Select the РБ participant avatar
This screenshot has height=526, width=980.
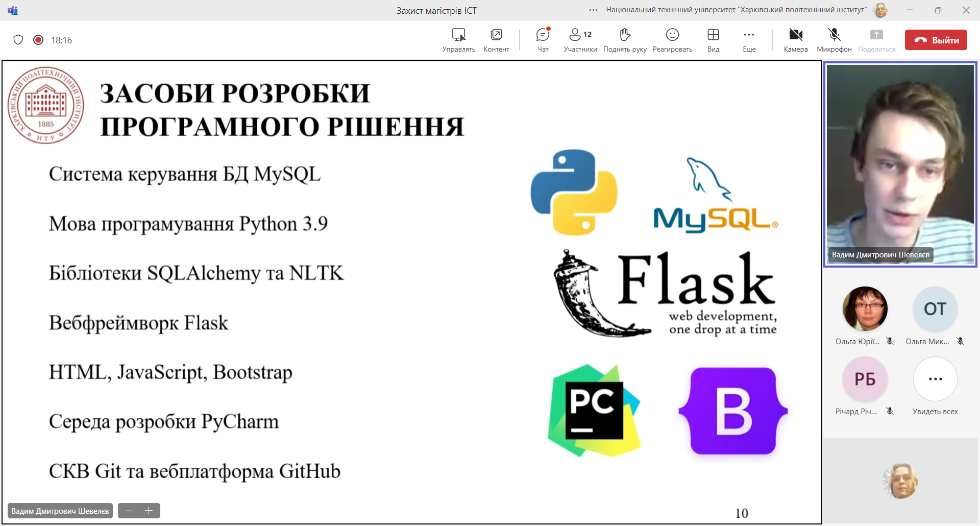tap(865, 379)
